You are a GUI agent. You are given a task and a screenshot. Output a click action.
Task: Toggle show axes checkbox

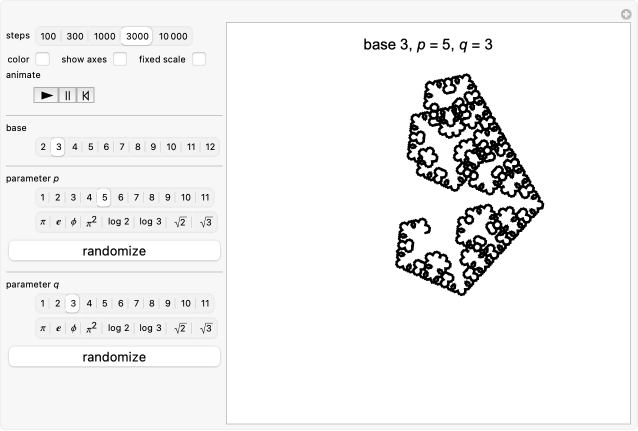tap(120, 59)
